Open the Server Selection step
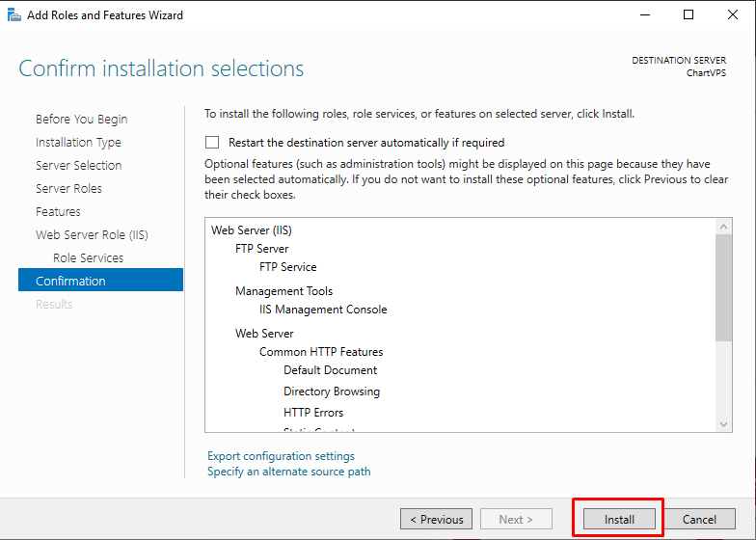This screenshot has height=540, width=756. [78, 166]
